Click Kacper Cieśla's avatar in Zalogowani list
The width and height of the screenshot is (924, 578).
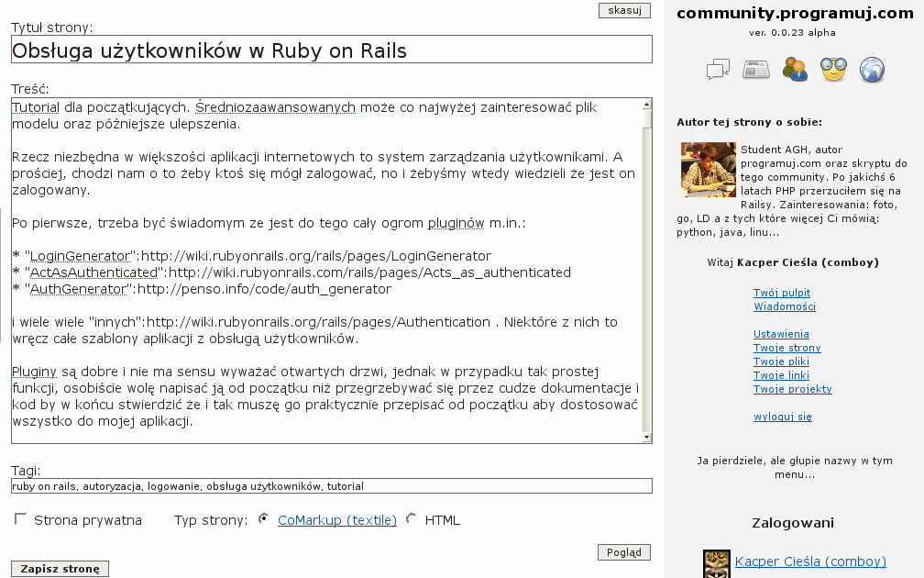[x=717, y=563]
